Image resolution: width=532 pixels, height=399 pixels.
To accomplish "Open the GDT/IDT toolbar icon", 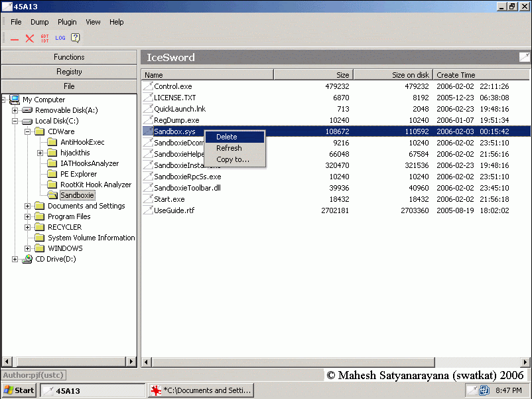I will [x=45, y=39].
